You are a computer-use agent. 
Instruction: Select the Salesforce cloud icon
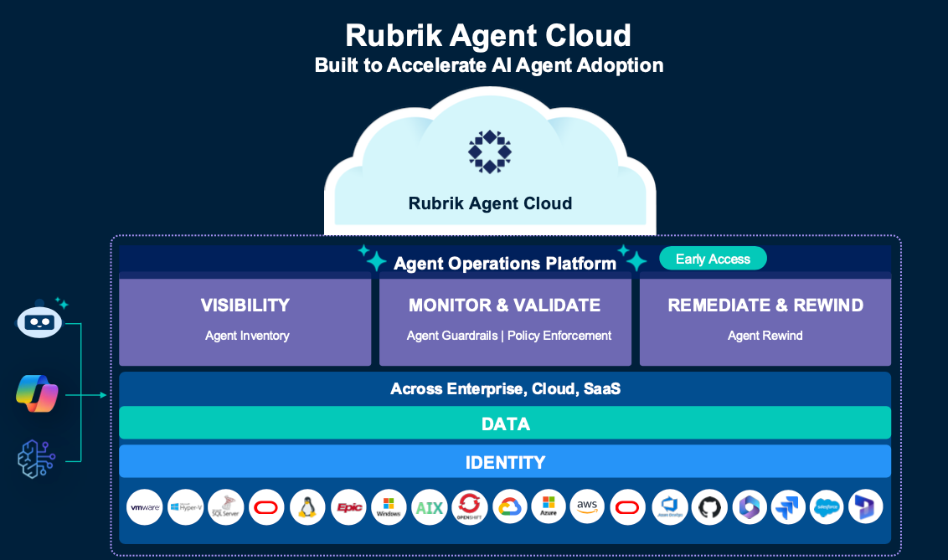827,506
